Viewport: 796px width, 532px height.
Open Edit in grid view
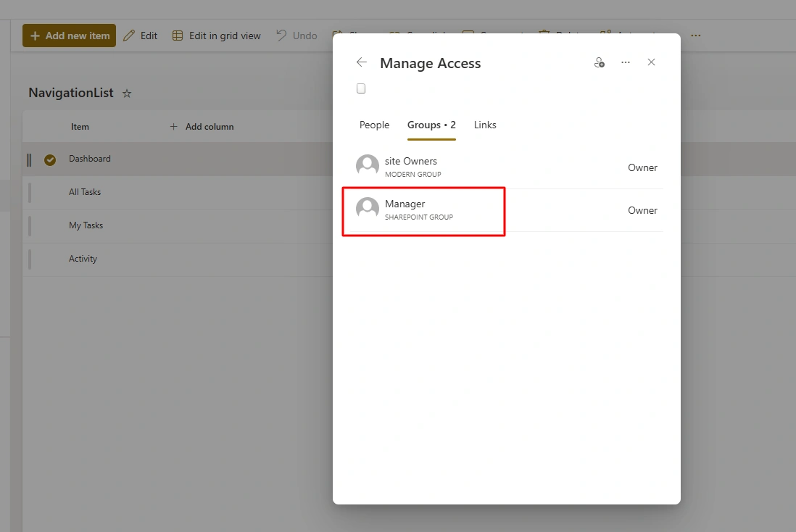click(x=216, y=36)
